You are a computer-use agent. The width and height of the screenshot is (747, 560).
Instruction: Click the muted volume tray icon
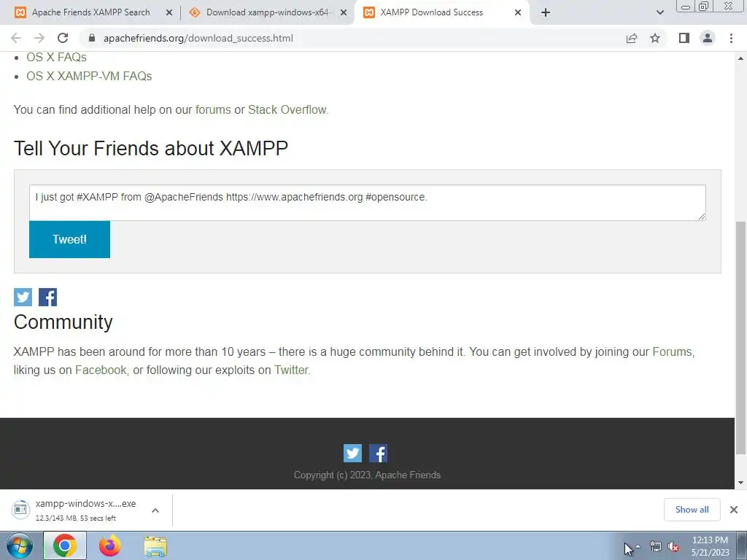coord(673,547)
